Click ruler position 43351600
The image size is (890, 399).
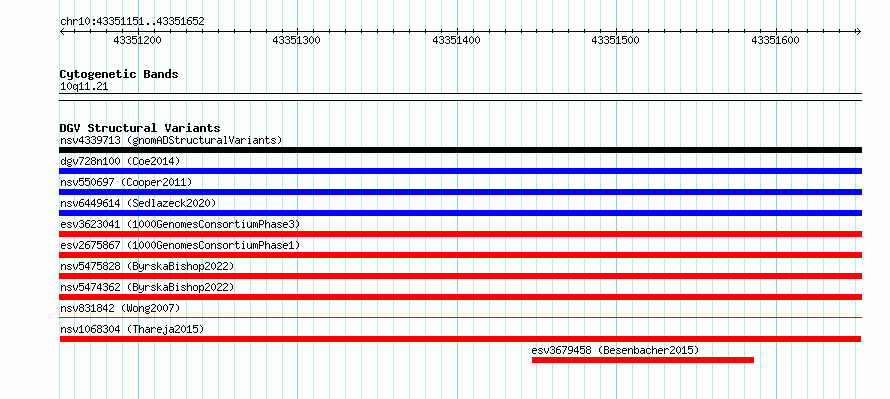click(775, 40)
